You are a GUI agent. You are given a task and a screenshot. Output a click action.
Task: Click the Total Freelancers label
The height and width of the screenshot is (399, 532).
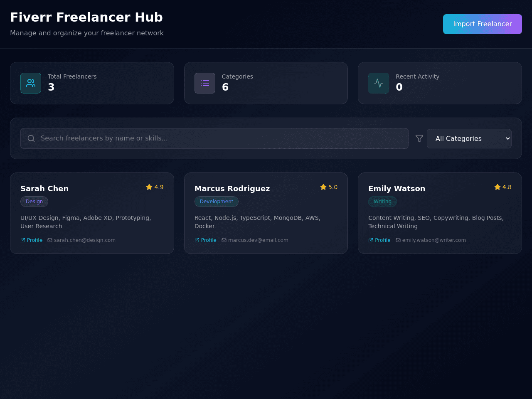(72, 76)
